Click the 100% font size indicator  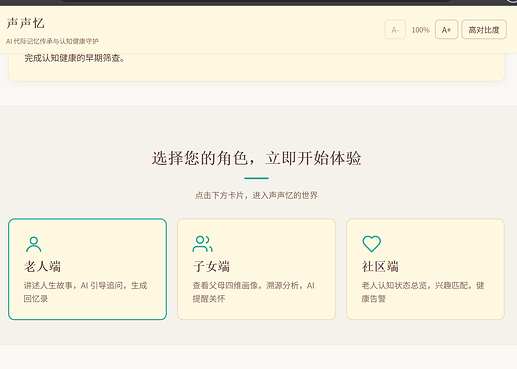420,30
